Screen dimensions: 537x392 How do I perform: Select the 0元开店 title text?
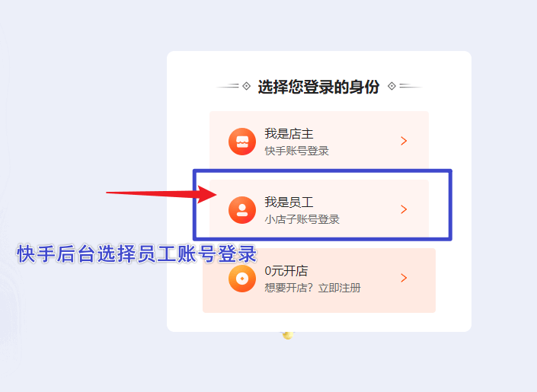click(286, 271)
